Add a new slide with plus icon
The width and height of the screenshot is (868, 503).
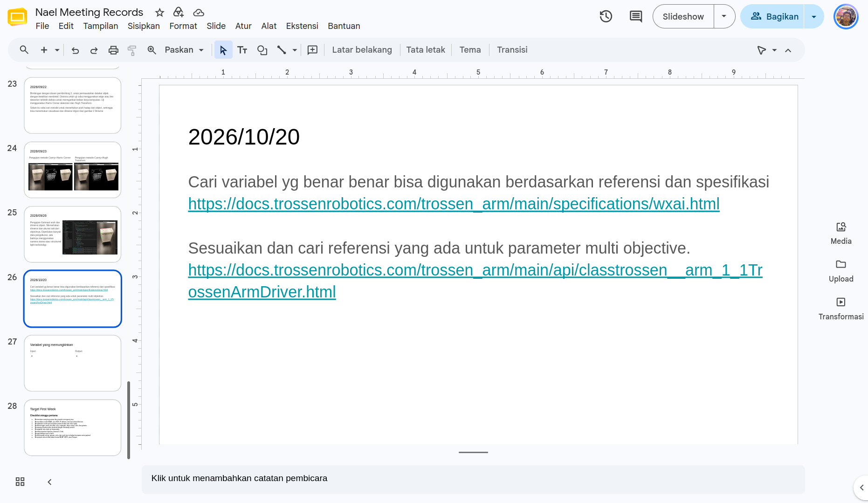(x=44, y=50)
